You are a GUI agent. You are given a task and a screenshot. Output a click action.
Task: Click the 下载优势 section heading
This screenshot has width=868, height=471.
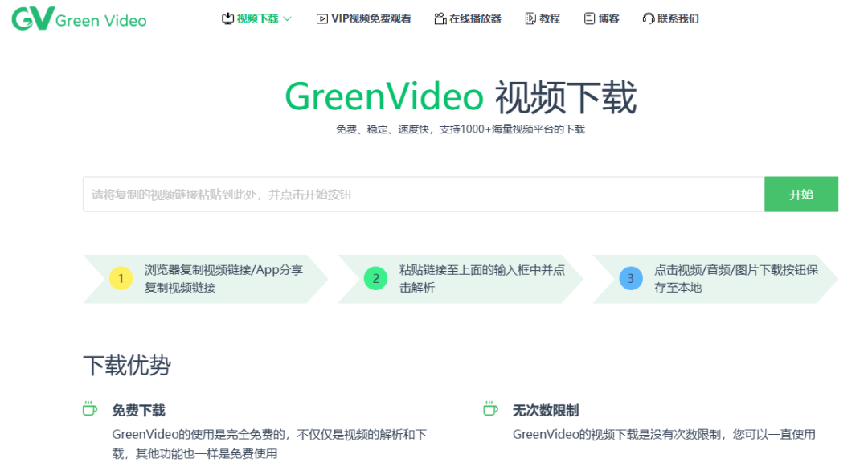127,365
